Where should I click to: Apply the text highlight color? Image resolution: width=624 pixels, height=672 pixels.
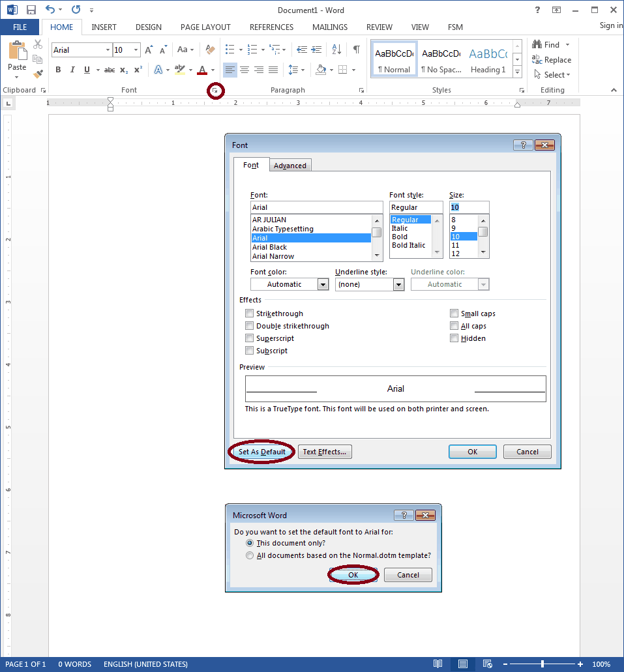pyautogui.click(x=180, y=70)
